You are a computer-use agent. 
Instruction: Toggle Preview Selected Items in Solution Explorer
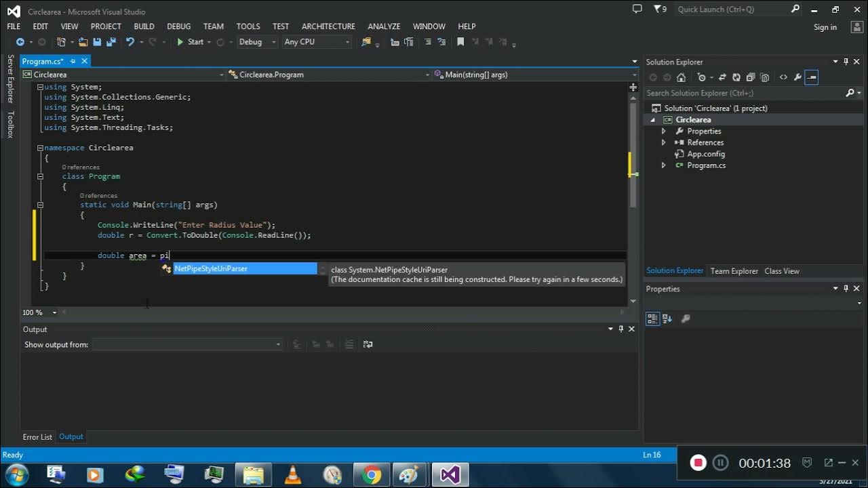point(812,77)
